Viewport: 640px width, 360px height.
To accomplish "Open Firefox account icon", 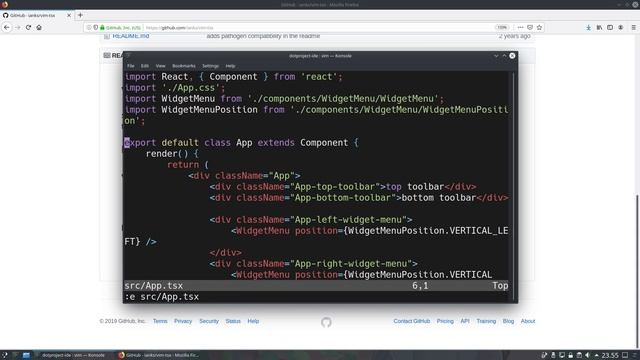I will 620,27.
